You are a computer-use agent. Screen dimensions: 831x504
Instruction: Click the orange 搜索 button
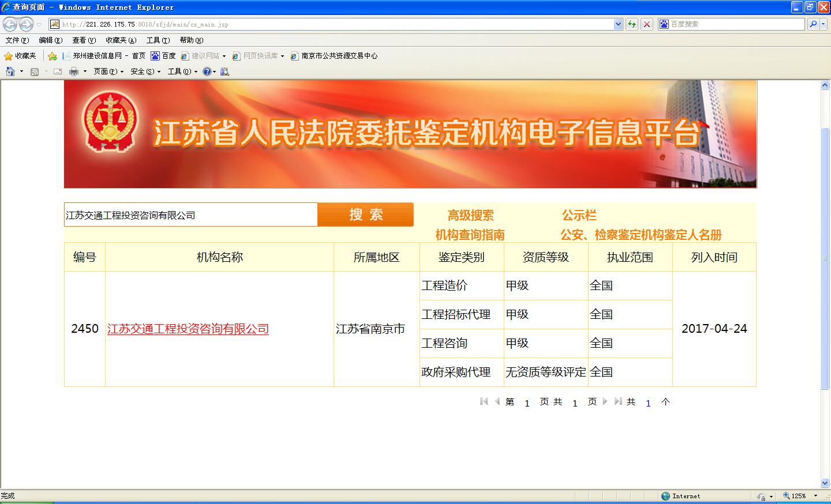365,215
